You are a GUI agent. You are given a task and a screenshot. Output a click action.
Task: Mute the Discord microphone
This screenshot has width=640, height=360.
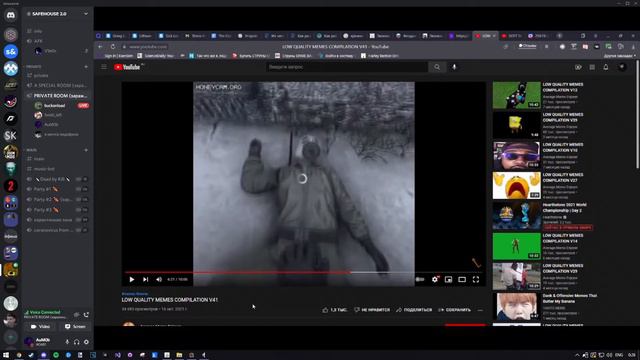[x=67, y=342]
